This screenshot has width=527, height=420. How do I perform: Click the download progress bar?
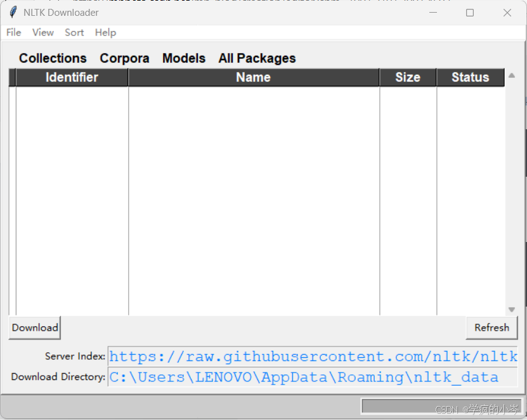[441, 406]
